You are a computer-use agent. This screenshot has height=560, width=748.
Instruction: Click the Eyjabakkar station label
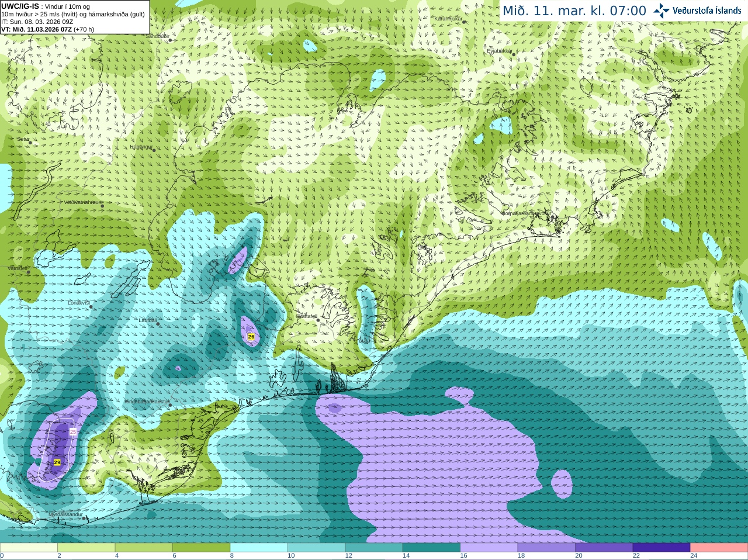point(500,51)
